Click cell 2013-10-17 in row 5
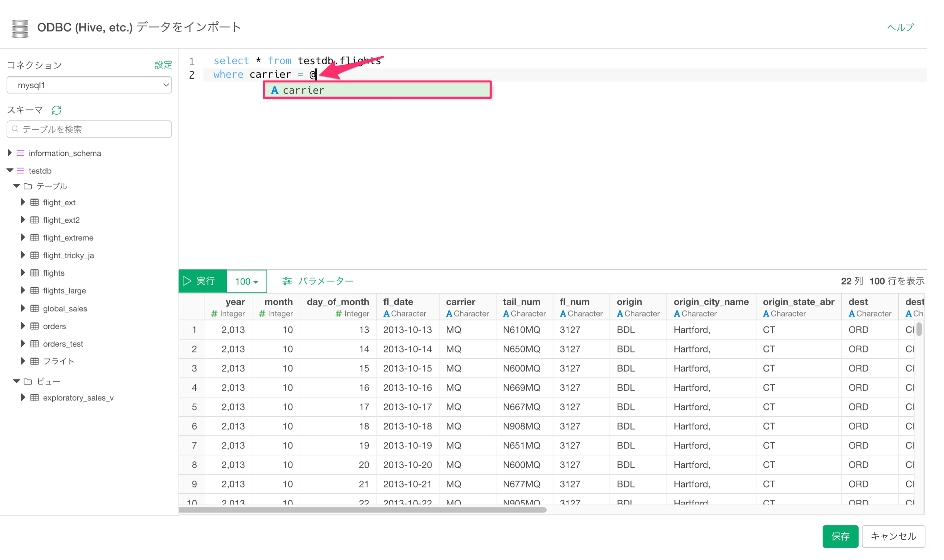944x560 pixels. (407, 407)
